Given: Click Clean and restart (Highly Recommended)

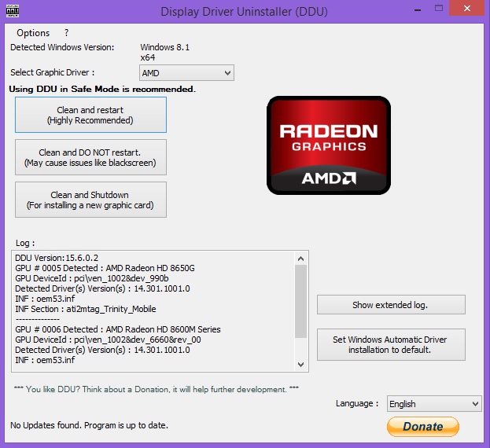Looking at the screenshot, I should [x=90, y=115].
